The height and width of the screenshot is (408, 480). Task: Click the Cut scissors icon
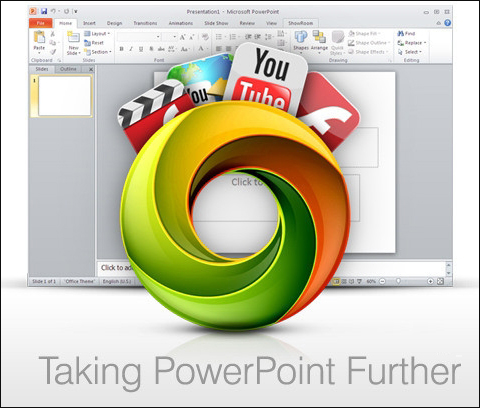click(53, 34)
